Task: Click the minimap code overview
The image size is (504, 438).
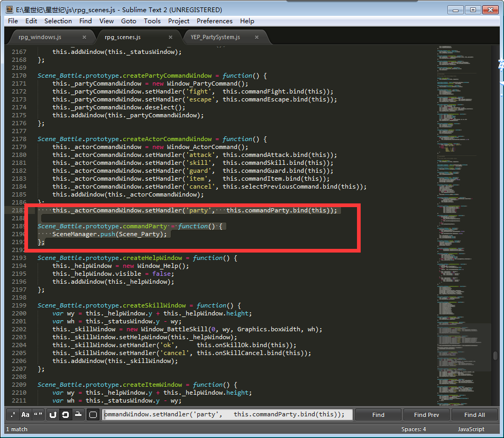Action: click(x=463, y=225)
